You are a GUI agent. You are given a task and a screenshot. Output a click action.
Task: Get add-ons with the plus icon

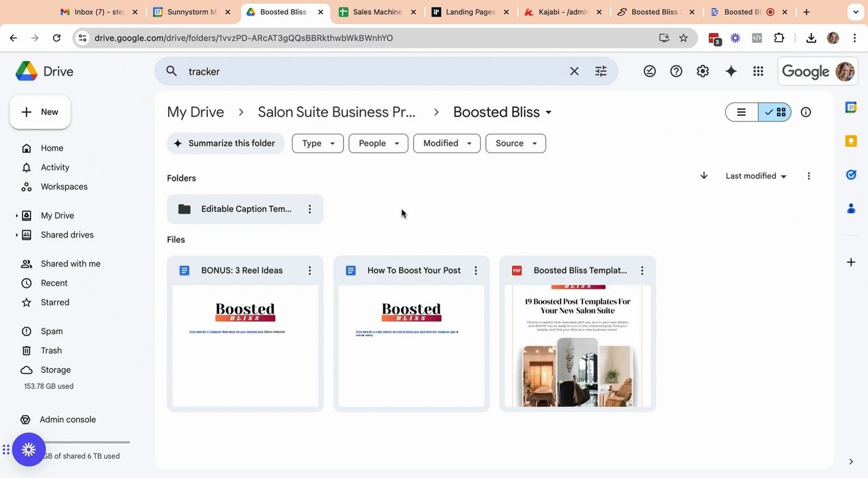pyautogui.click(x=851, y=262)
